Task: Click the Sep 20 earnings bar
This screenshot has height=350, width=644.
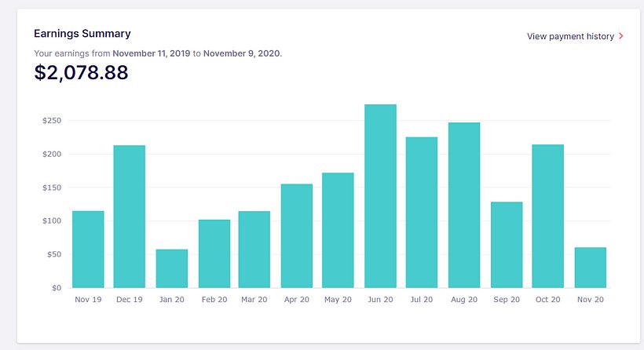Action: pyautogui.click(x=507, y=245)
